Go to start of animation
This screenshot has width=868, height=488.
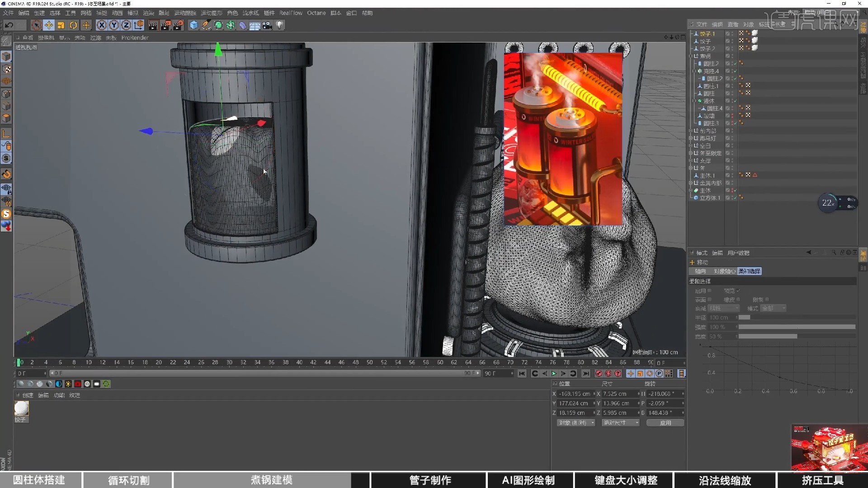(522, 374)
